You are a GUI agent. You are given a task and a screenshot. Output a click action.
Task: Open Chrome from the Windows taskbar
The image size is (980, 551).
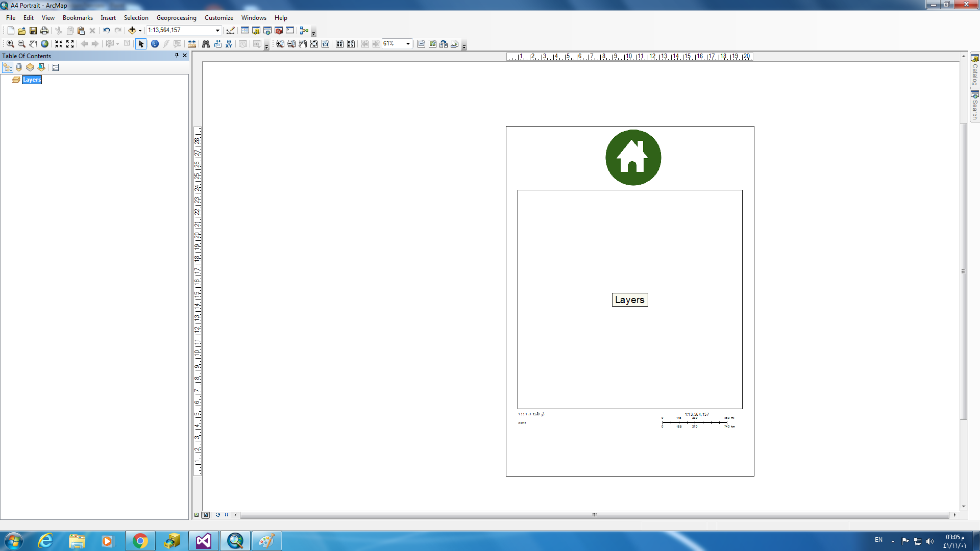pos(140,541)
